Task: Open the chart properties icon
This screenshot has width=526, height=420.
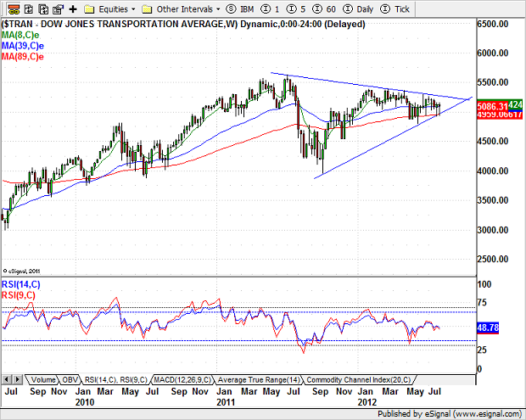Action: [58, 9]
